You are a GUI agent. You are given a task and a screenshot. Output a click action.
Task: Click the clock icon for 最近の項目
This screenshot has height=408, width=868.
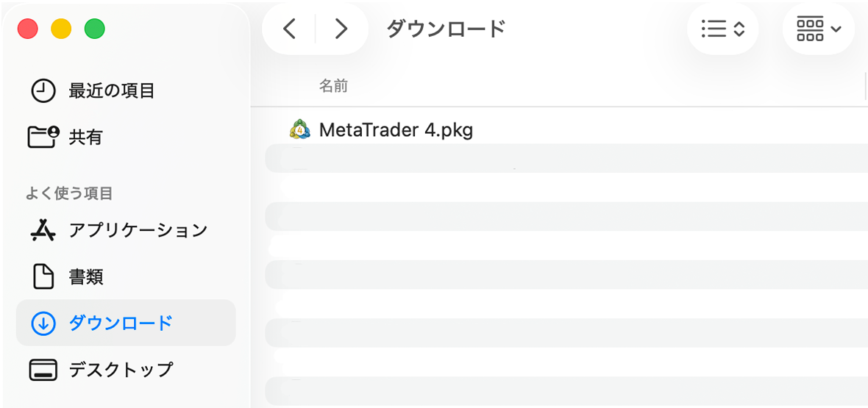click(x=43, y=91)
